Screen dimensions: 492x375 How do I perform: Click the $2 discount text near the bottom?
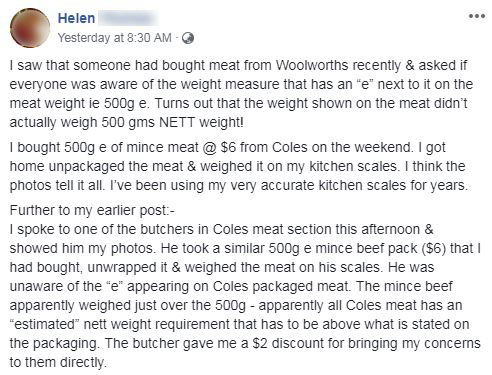tap(283, 343)
